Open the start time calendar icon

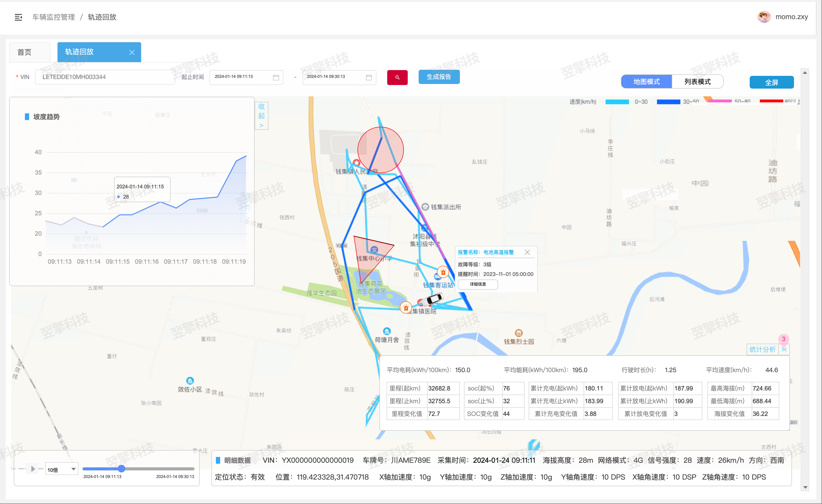pyautogui.click(x=276, y=77)
